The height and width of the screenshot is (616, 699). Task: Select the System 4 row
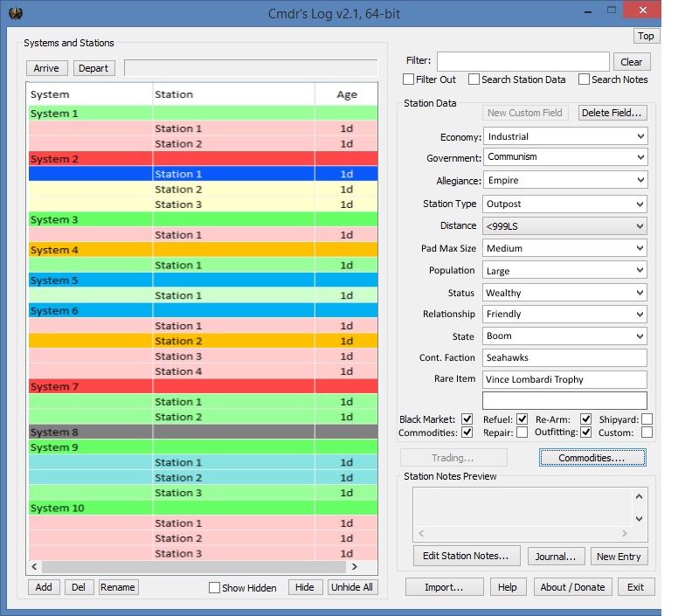point(204,250)
